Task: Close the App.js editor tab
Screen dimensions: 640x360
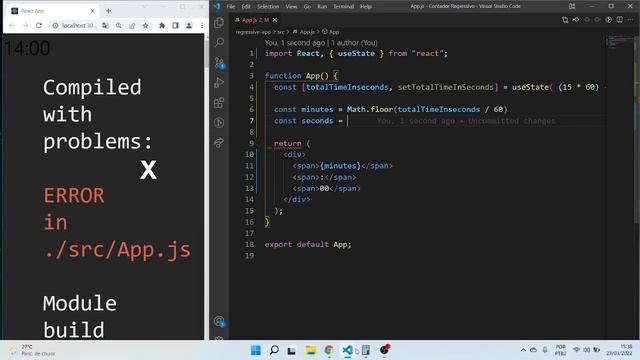Action: tap(275, 20)
